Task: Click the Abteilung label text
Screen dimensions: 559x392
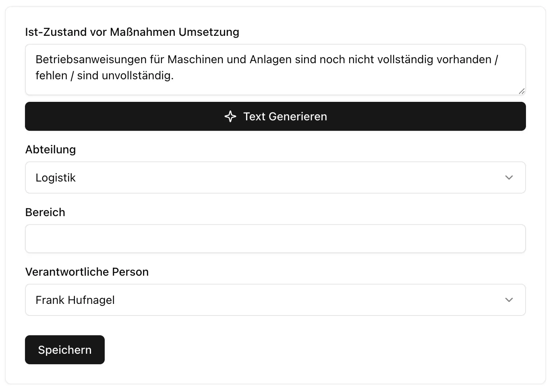Action: tap(51, 149)
